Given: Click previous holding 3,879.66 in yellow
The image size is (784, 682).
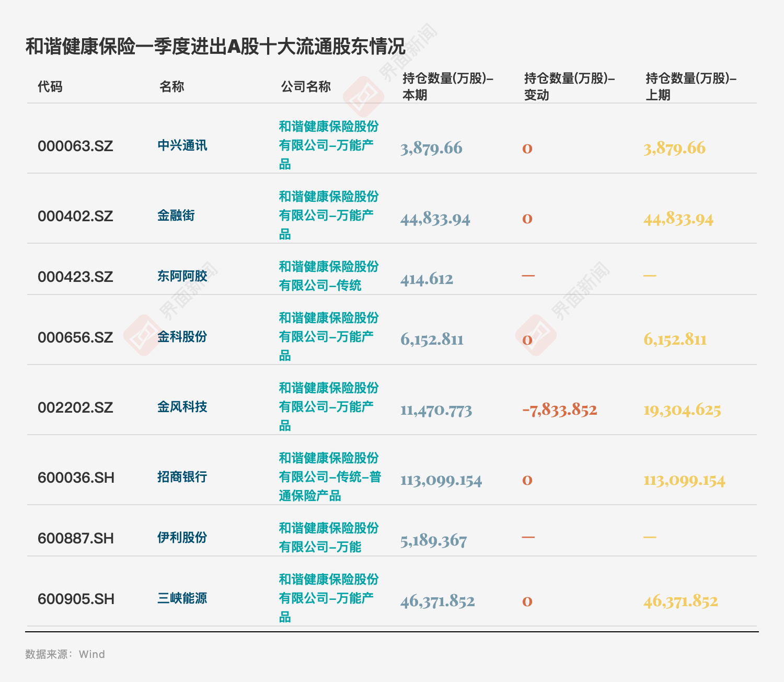Looking at the screenshot, I should (674, 148).
